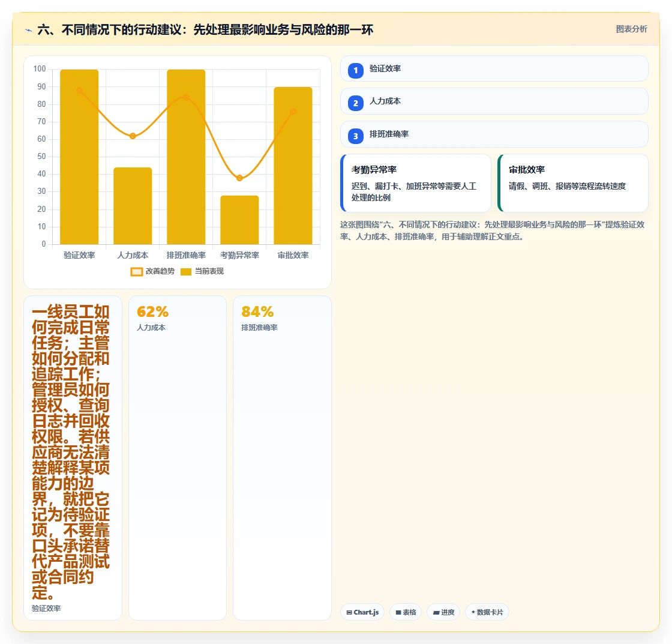Click the 排班准确率 bar in the chart
Screen dimensions: 672x644
pos(186,157)
